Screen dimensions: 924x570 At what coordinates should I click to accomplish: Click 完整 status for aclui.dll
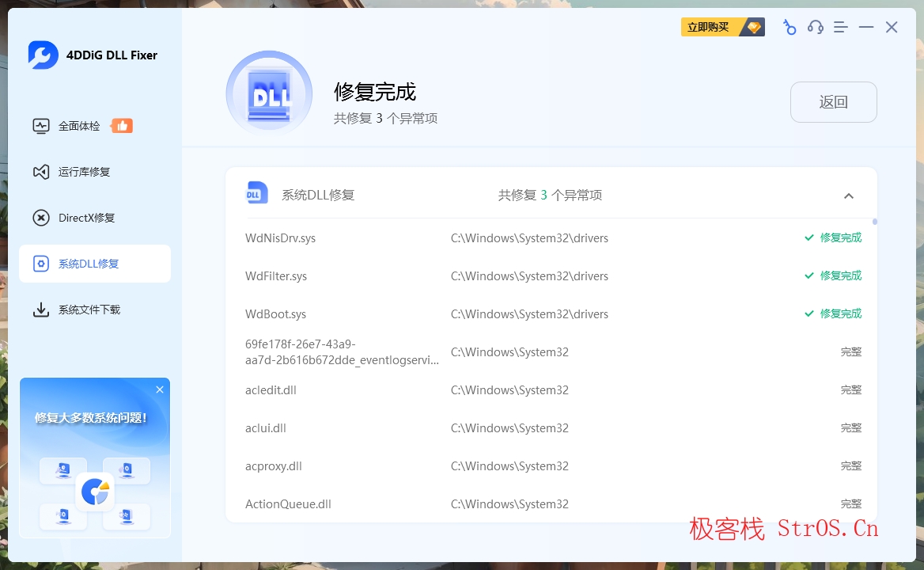pyautogui.click(x=851, y=428)
